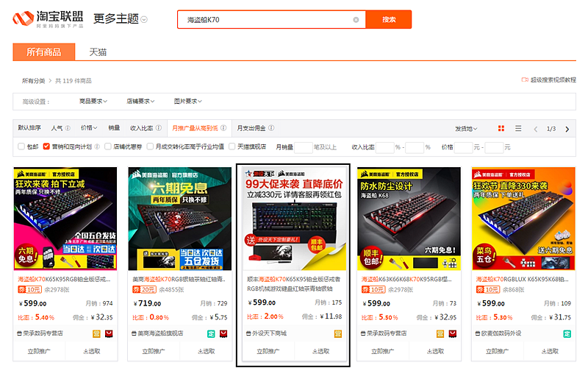
Task: Open 发货地 dropdown
Action: tap(466, 129)
